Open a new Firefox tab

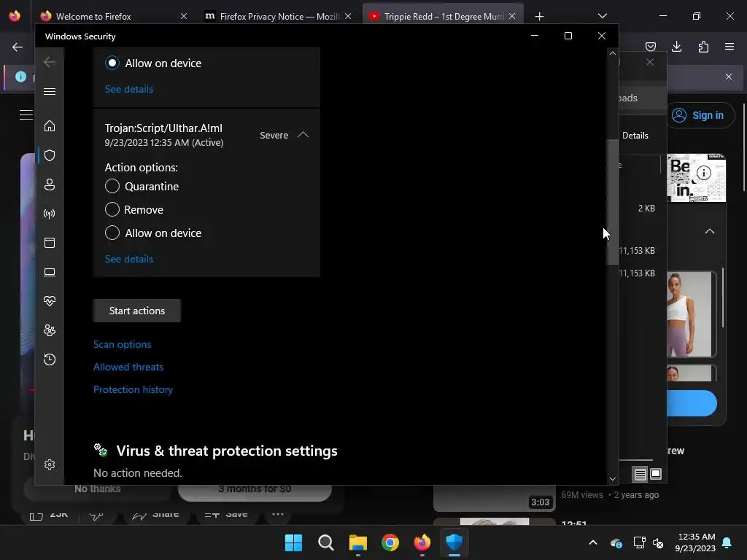(539, 17)
